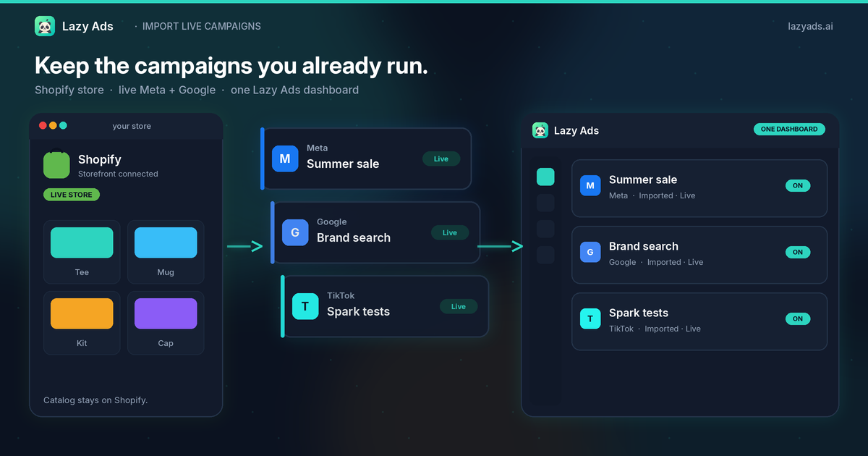Select the fourth sidebar icon in dashboard

tap(545, 255)
